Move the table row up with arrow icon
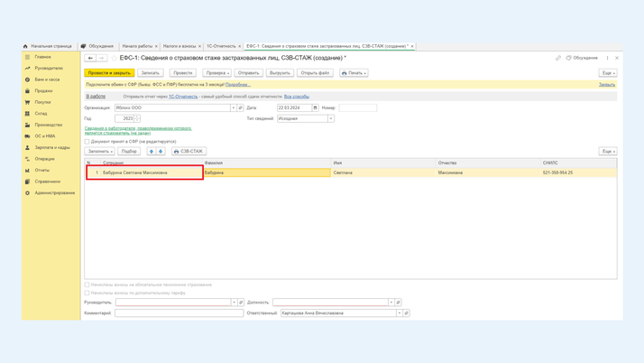The image size is (644, 363). coord(152,152)
